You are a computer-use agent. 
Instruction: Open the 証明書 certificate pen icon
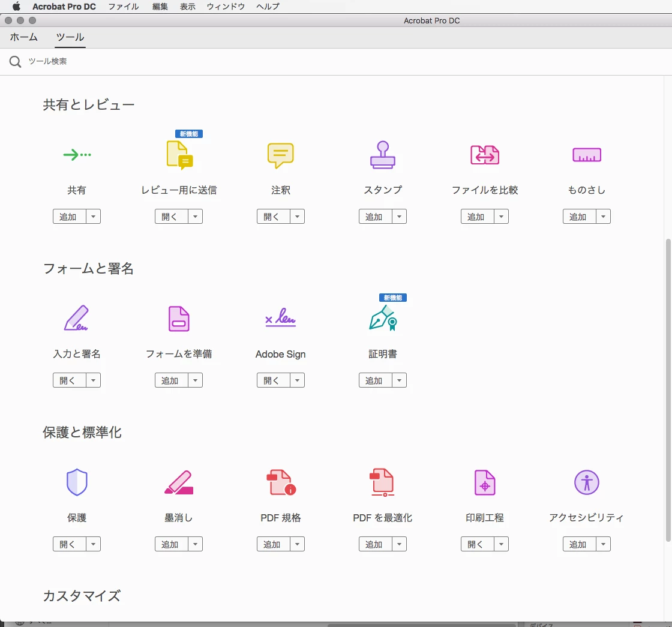click(383, 318)
